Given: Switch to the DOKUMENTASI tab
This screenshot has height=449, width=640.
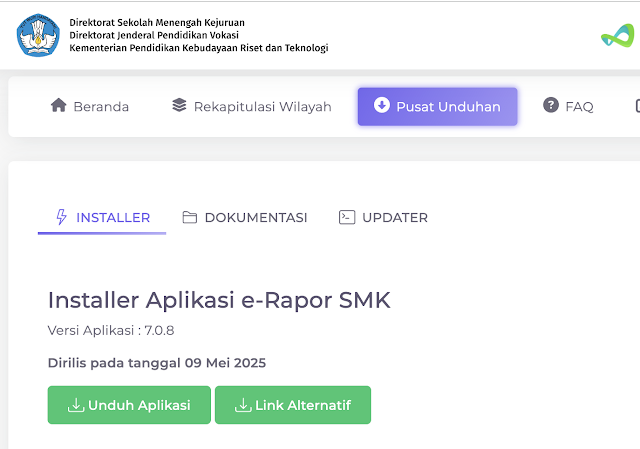Looking at the screenshot, I should tap(245, 218).
